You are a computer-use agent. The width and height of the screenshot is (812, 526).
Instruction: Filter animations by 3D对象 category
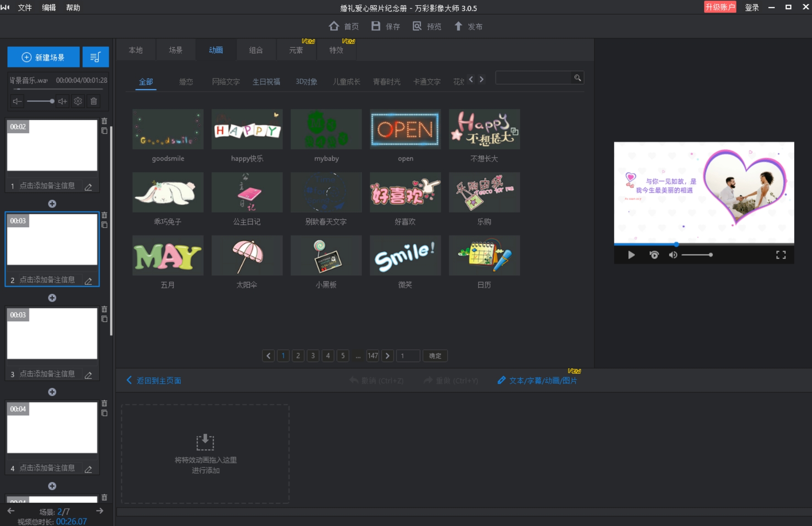(306, 82)
